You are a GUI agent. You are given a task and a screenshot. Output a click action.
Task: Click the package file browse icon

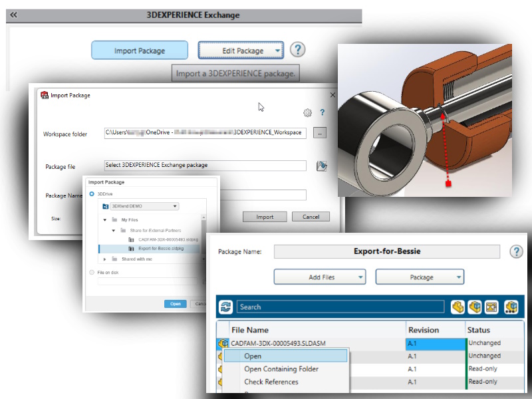click(x=321, y=166)
